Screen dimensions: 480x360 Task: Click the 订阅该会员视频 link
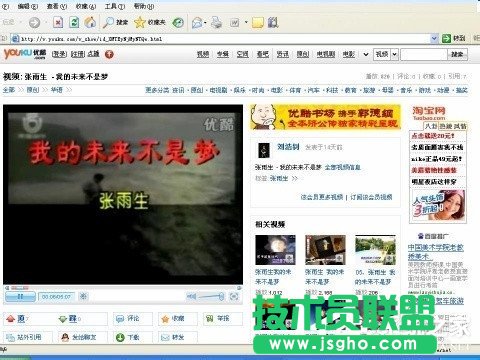click(371, 197)
